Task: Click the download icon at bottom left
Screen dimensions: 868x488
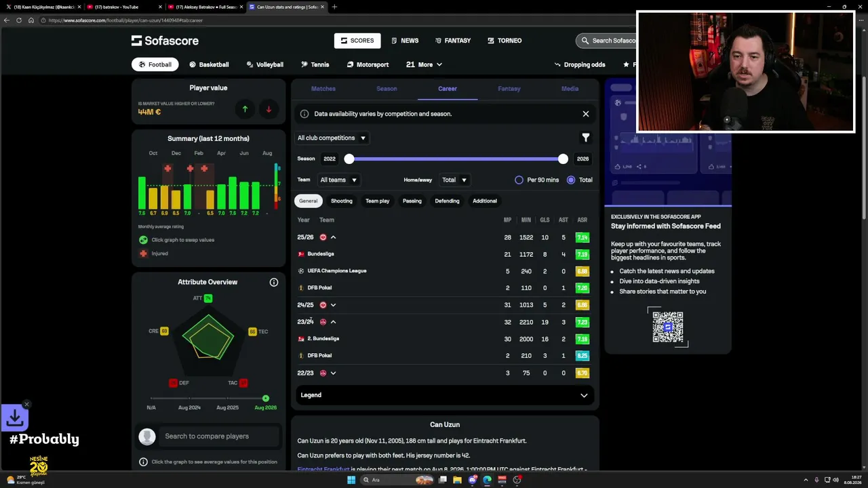Action: [14, 418]
